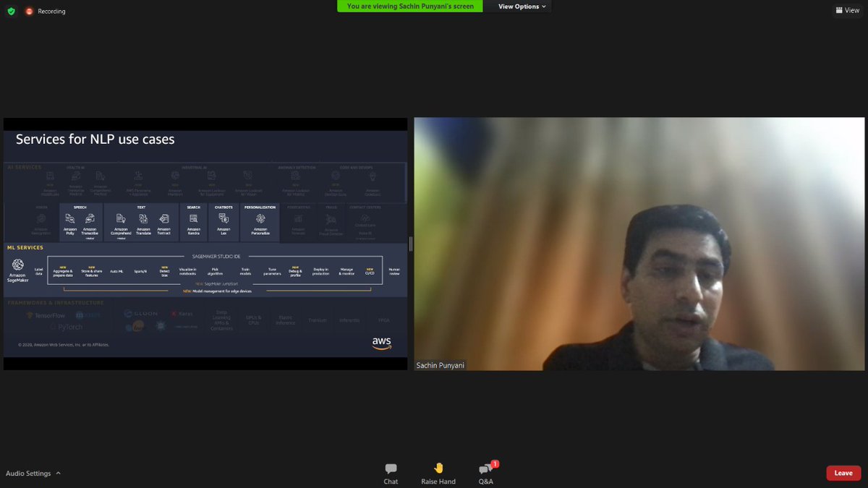Raise your hand in the meeting

click(x=438, y=474)
